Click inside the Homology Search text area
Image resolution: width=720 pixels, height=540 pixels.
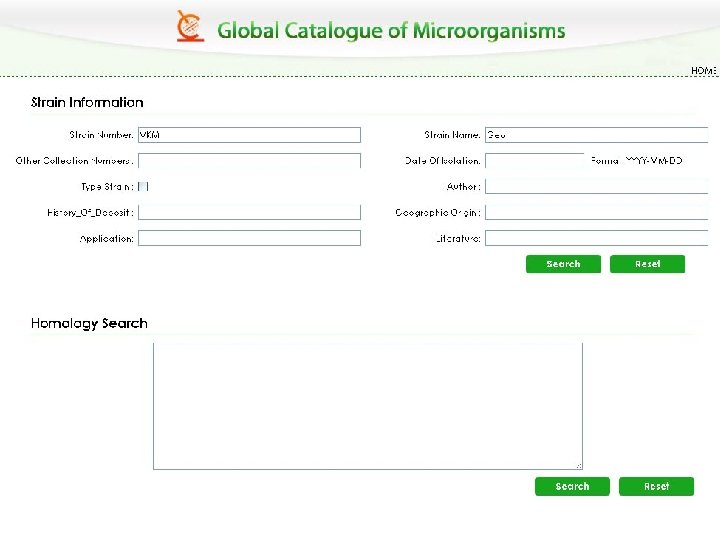[x=367, y=405]
